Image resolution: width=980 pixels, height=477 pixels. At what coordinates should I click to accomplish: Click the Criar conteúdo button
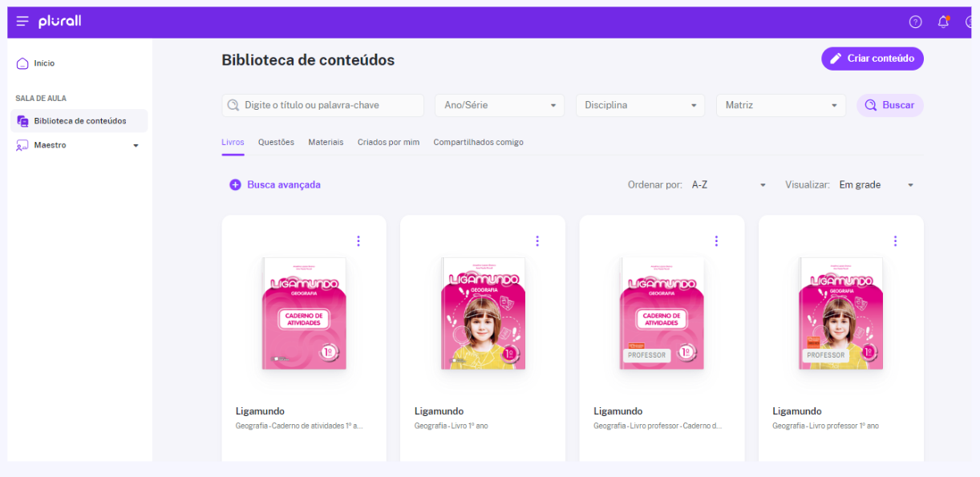(873, 59)
